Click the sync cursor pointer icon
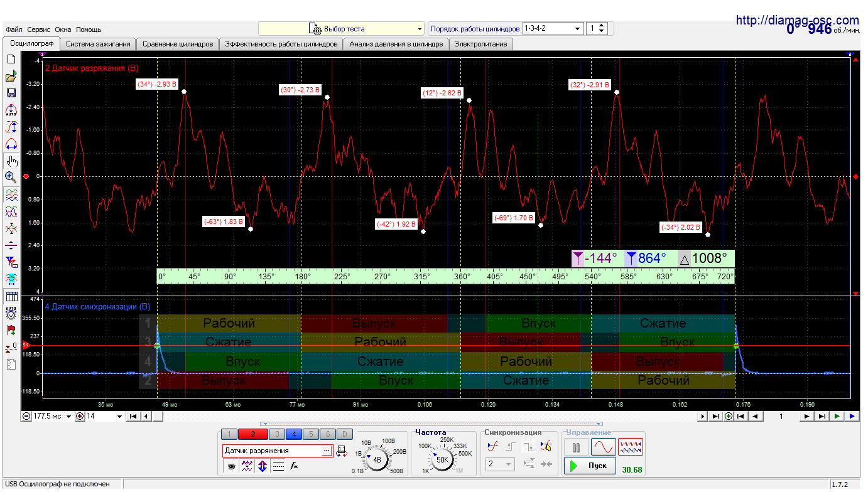Viewport: 868px width, 492px height. 546,446
